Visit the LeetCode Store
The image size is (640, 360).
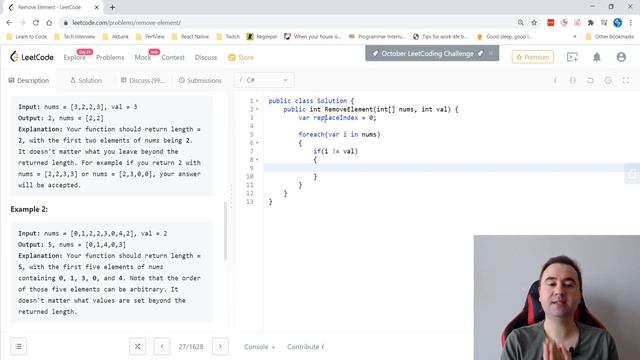click(241, 58)
